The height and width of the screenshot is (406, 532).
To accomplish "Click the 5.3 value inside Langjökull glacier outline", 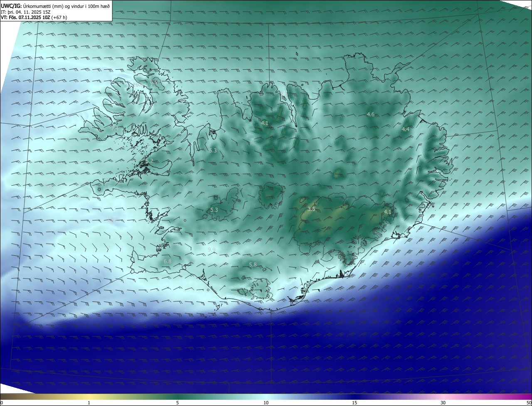I will pyautogui.click(x=214, y=210).
